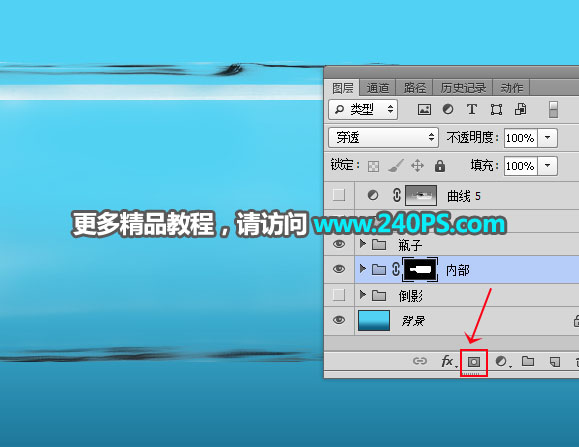Click the 瓶子 folder icon

coord(379,244)
